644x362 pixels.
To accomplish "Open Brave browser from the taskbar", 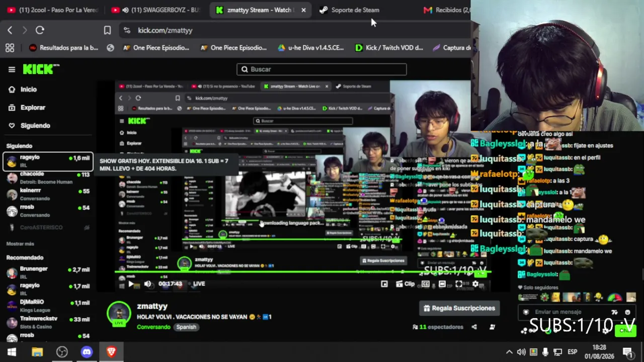I will click(x=111, y=352).
